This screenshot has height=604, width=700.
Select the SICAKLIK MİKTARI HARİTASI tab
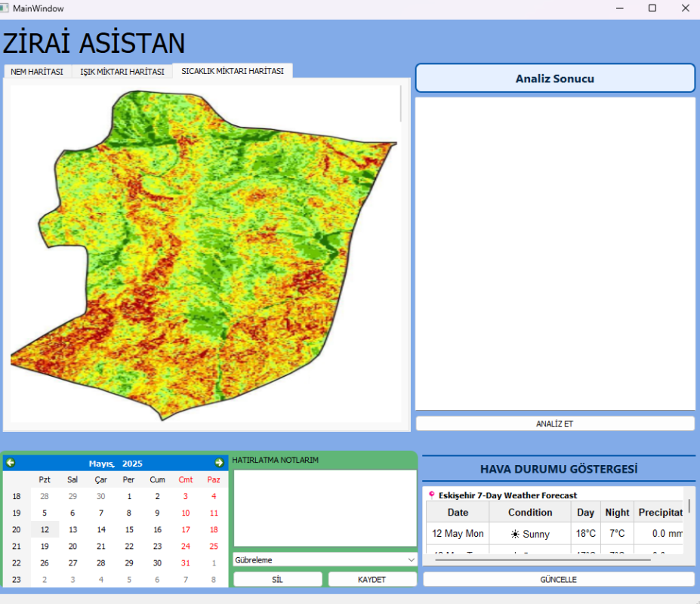[233, 71]
